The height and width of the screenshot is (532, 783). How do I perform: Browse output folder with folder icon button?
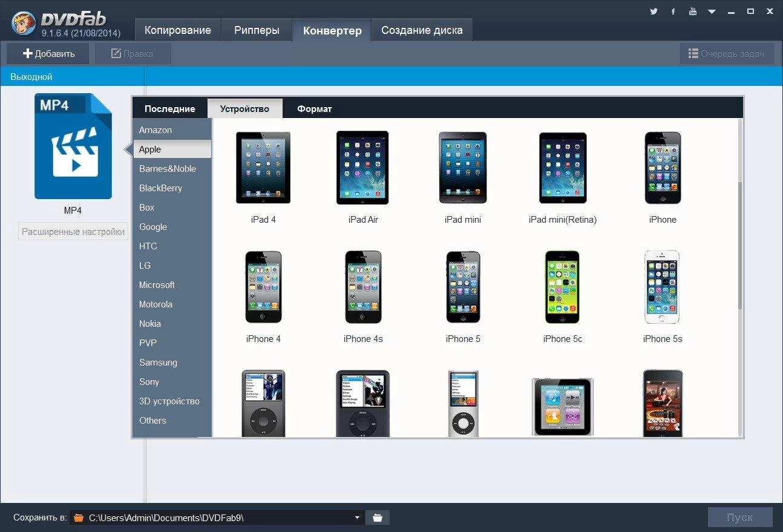click(x=378, y=517)
